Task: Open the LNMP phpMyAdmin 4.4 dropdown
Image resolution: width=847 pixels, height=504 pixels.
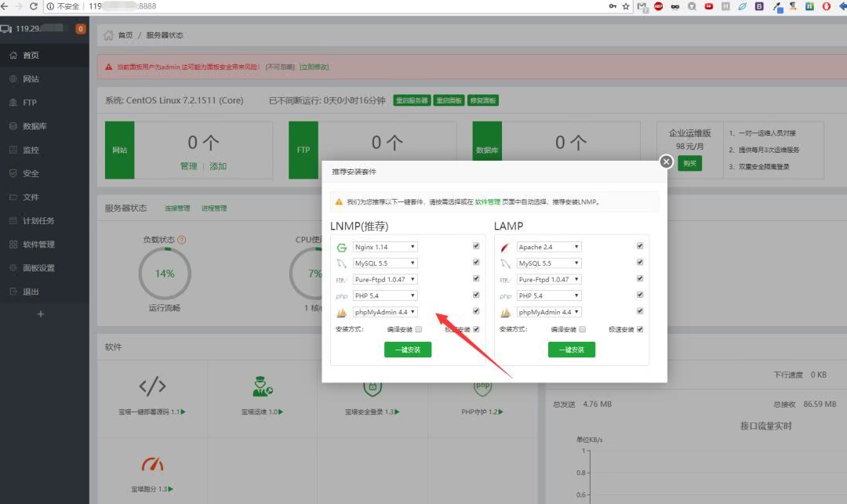Action: [x=385, y=312]
